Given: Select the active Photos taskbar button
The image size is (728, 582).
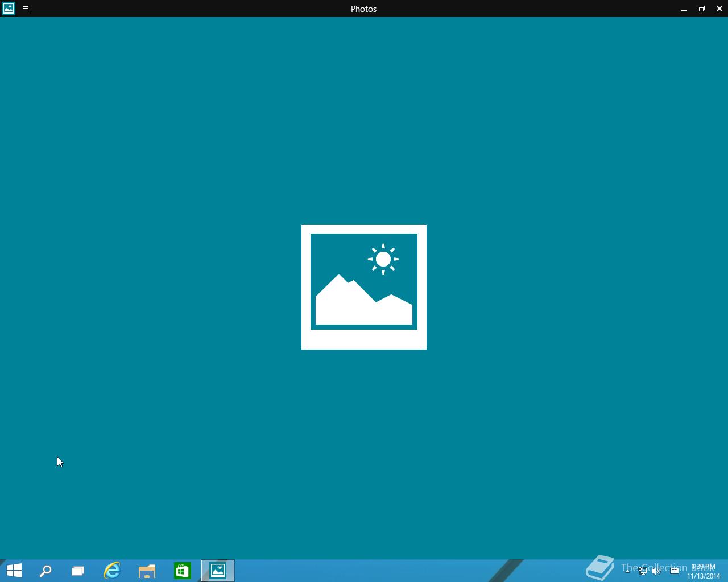Looking at the screenshot, I should [x=218, y=571].
